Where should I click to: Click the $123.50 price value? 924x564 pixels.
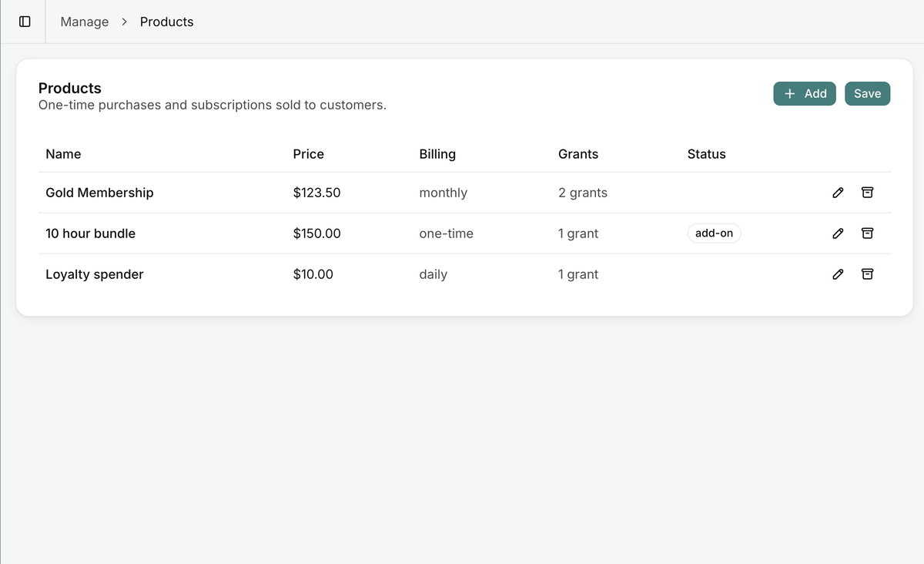tap(316, 193)
